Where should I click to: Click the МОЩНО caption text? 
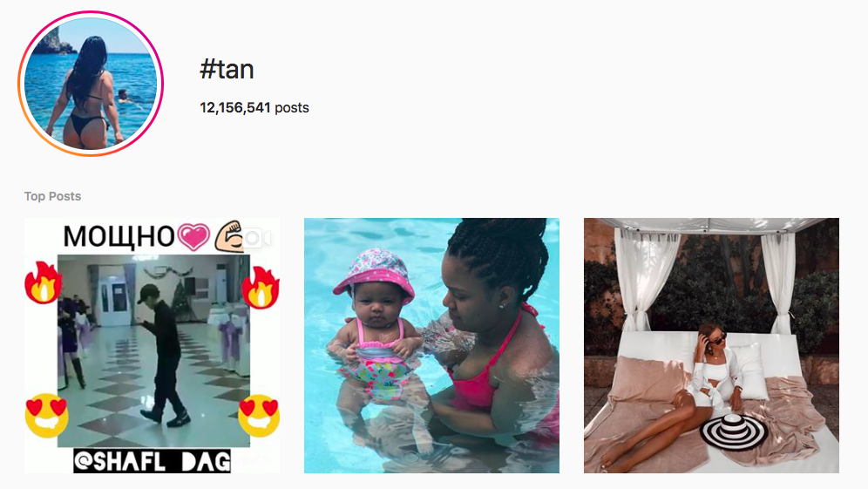pos(119,237)
